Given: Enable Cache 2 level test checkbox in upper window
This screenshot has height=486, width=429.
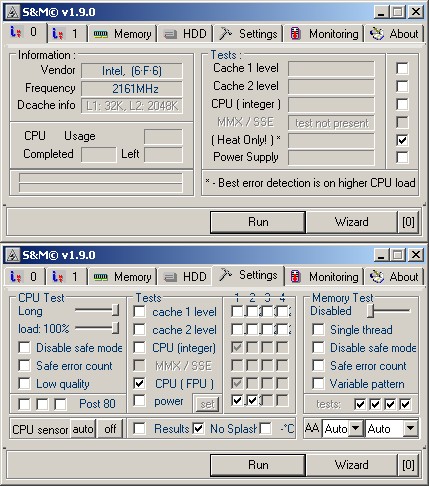Looking at the screenshot, I should pyautogui.click(x=402, y=86).
